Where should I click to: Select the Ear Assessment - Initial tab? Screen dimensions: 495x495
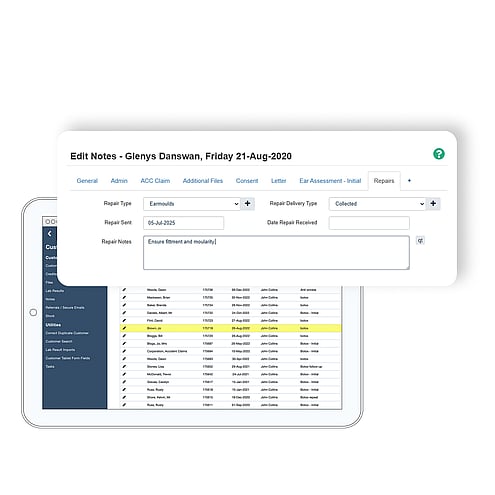click(x=330, y=181)
